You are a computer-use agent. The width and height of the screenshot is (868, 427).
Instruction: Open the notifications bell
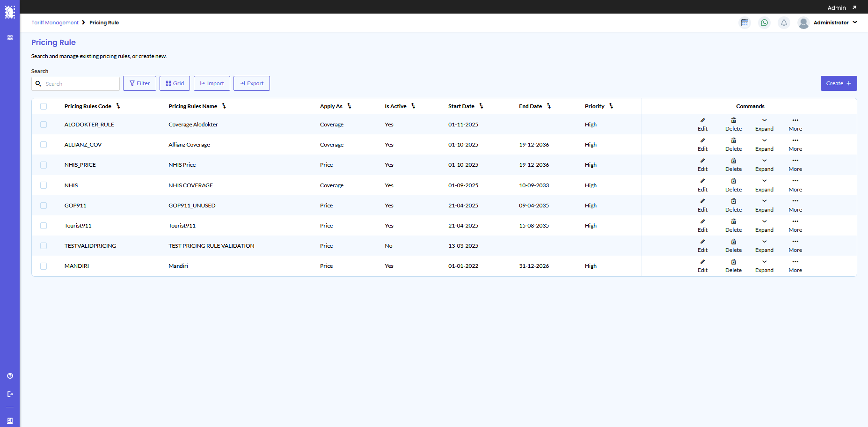784,22
